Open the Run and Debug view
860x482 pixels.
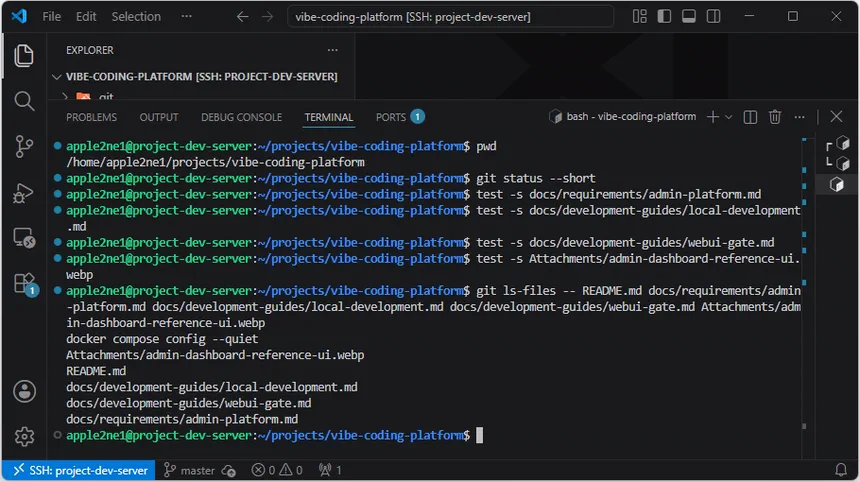[x=24, y=192]
